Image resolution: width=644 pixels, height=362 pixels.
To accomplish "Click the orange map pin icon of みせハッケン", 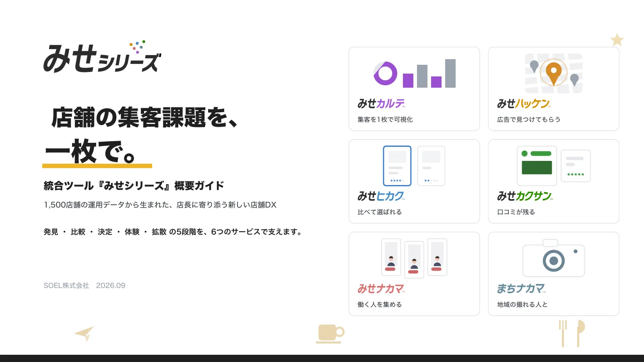I will coord(553,73).
